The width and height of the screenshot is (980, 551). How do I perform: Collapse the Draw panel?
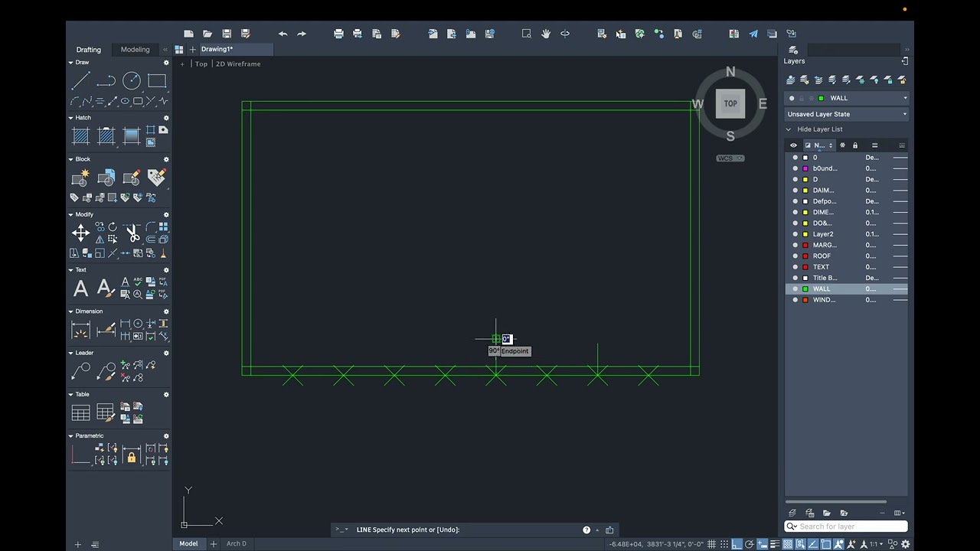tap(70, 63)
